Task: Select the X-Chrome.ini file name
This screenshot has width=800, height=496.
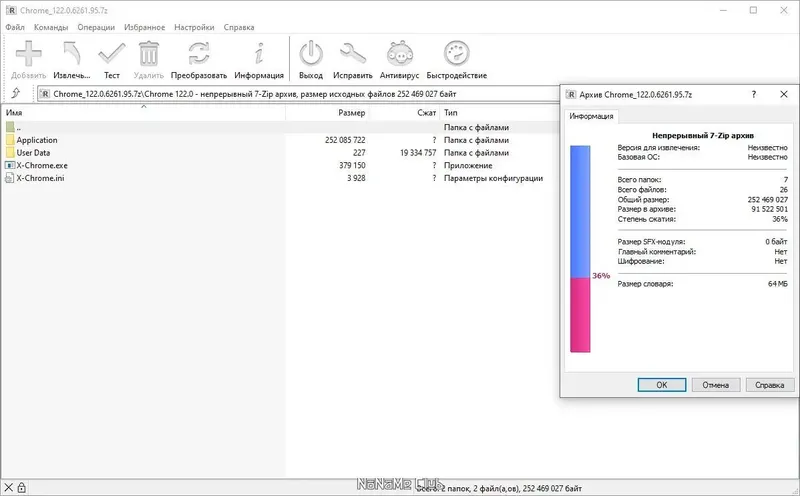Action: click(x=40, y=178)
